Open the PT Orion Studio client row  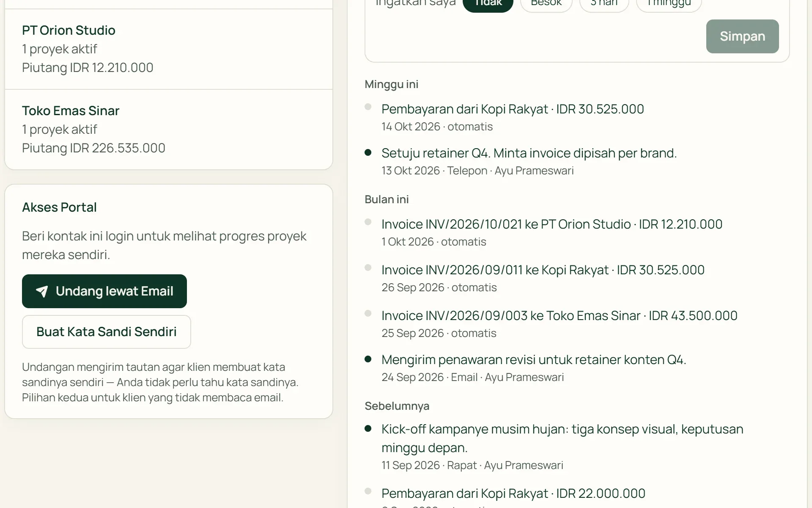click(169, 49)
